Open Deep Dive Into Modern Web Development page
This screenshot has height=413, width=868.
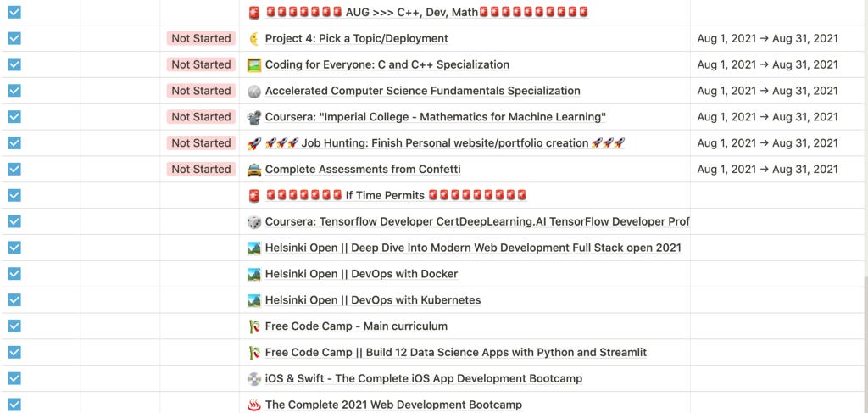[473, 248]
